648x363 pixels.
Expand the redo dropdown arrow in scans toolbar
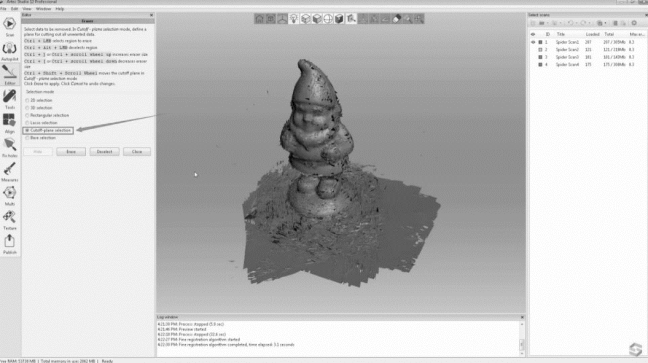[590, 23]
